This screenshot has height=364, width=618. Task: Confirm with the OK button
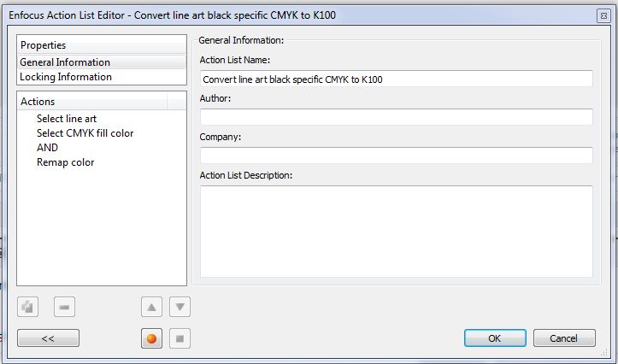click(x=495, y=338)
